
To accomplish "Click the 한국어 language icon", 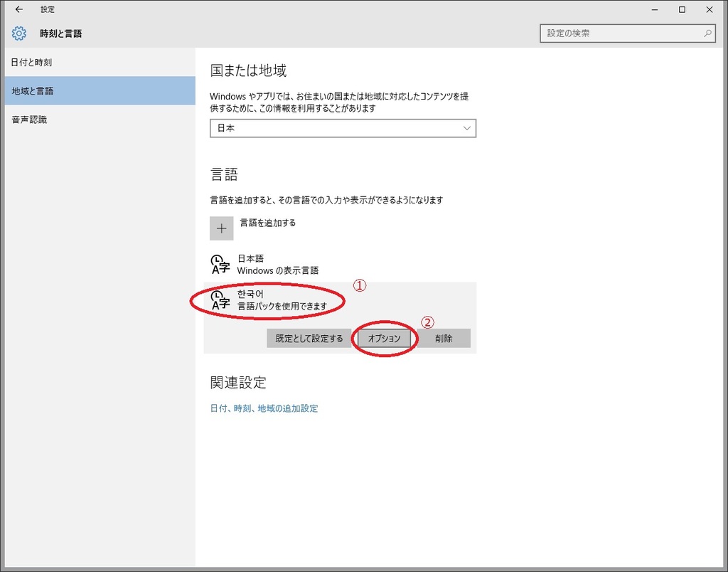I will pos(220,300).
